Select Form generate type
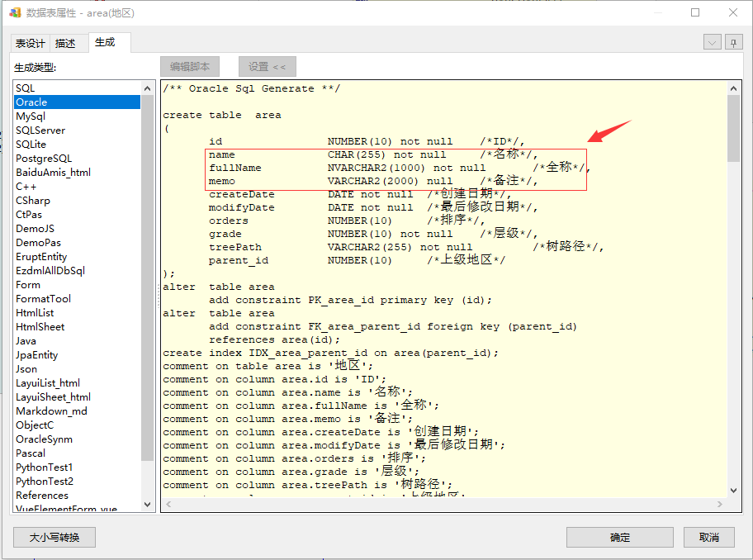The image size is (753, 560). click(x=78, y=284)
